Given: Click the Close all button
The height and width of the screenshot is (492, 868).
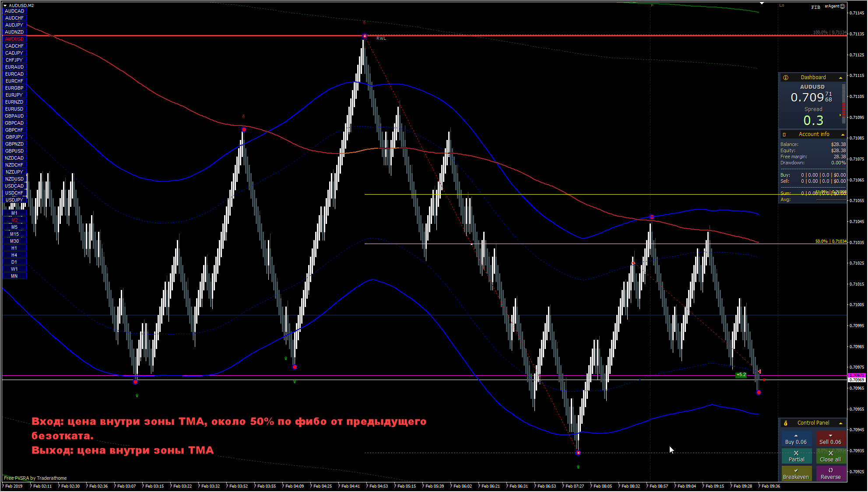Looking at the screenshot, I should [830, 457].
